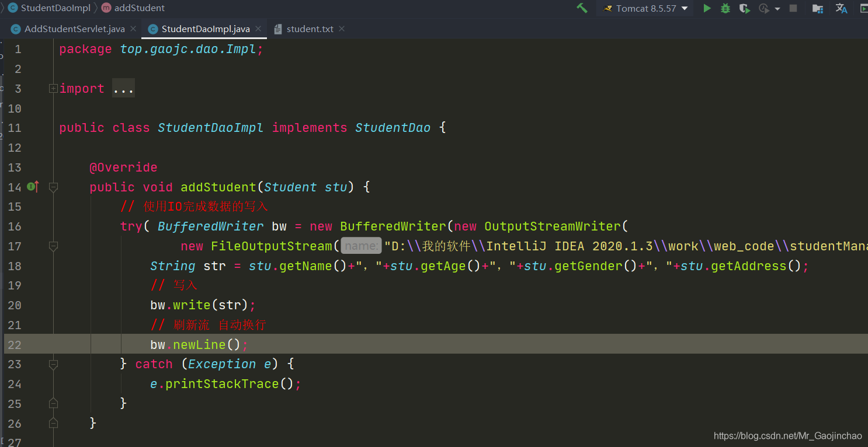Open the Tomcat 8.5.57 run configuration dropdown

pyautogui.click(x=644, y=8)
